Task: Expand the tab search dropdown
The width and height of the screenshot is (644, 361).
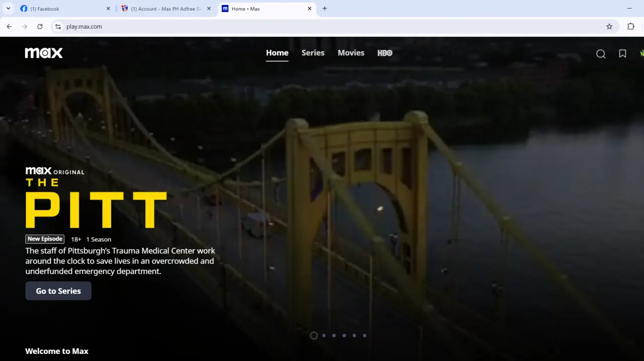Action: pyautogui.click(x=8, y=9)
